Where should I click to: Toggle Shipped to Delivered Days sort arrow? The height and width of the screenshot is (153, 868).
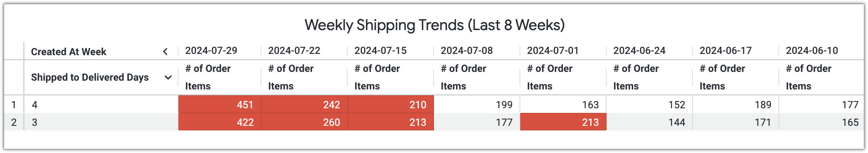click(x=168, y=77)
